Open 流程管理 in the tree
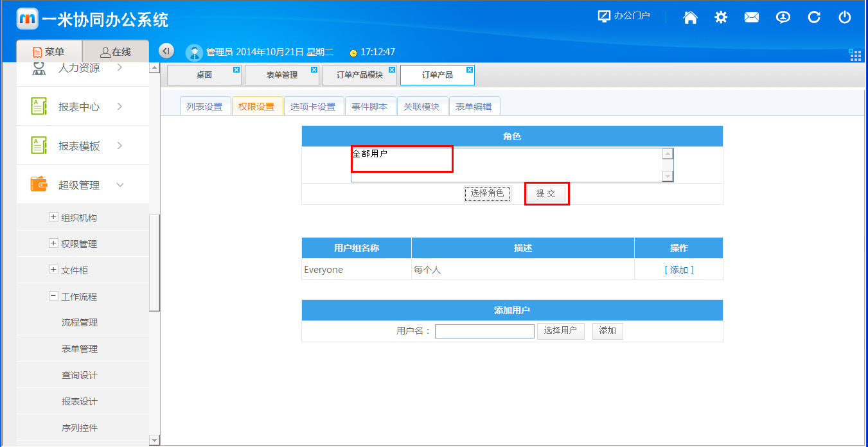This screenshot has height=447, width=868. coord(80,322)
